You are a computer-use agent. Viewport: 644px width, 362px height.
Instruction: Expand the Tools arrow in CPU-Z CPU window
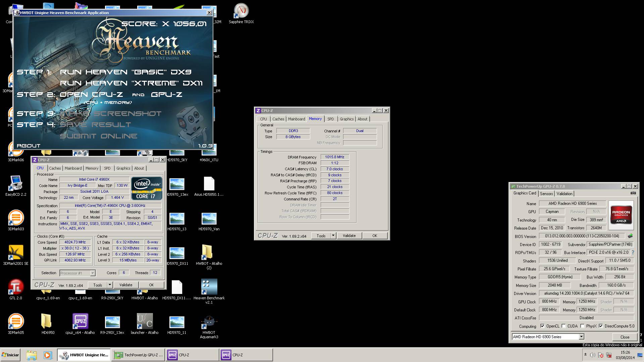pos(109,285)
